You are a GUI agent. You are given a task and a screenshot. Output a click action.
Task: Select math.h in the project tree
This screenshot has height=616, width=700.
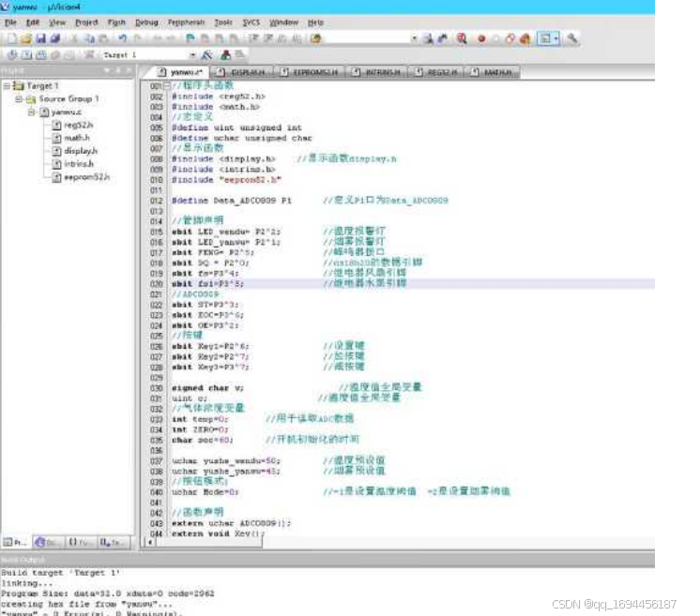tap(71, 138)
